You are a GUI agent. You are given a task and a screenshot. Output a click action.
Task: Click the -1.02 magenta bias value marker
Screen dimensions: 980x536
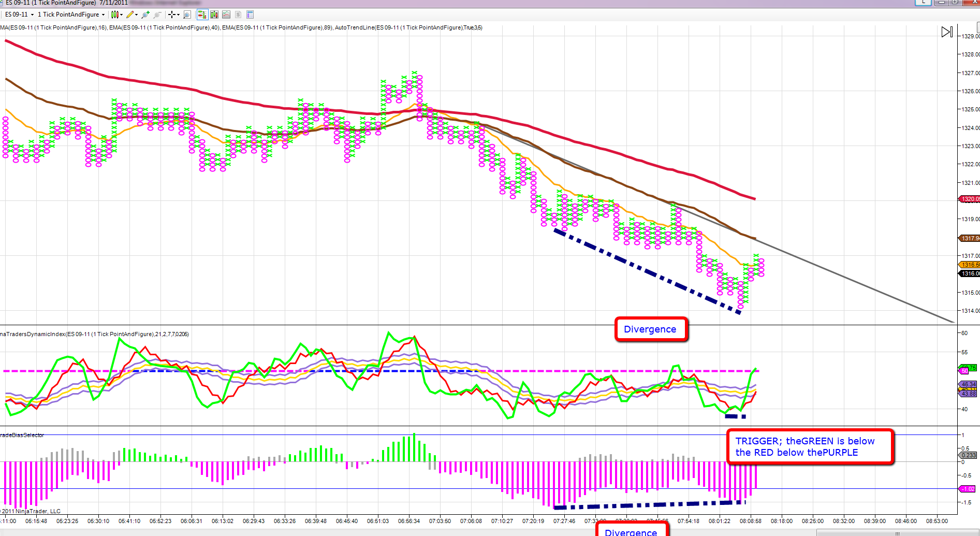pyautogui.click(x=967, y=489)
